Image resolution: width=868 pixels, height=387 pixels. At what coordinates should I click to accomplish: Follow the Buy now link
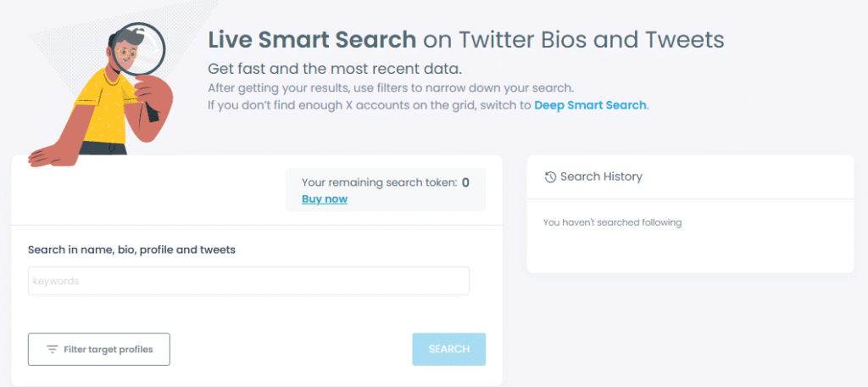pyautogui.click(x=324, y=199)
